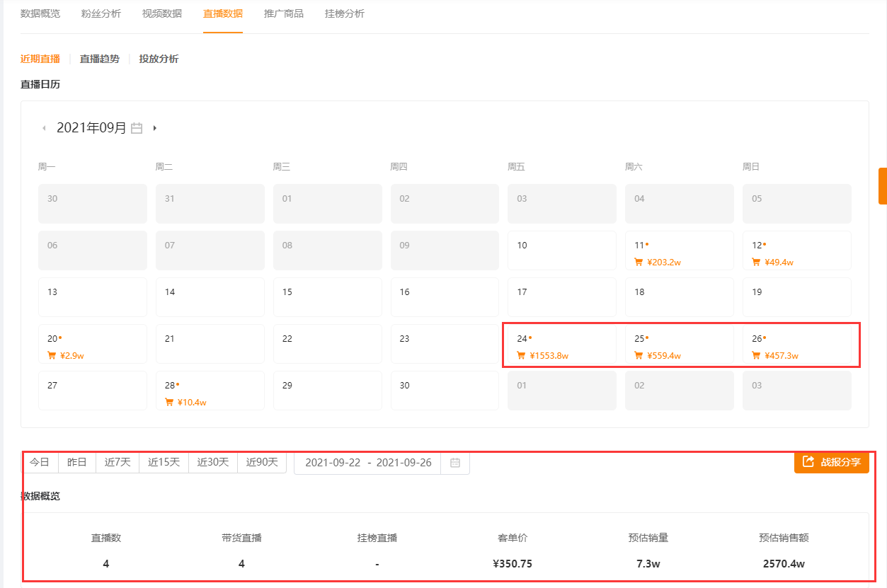Select the 今日 time range option
The height and width of the screenshot is (588, 887).
(x=40, y=463)
